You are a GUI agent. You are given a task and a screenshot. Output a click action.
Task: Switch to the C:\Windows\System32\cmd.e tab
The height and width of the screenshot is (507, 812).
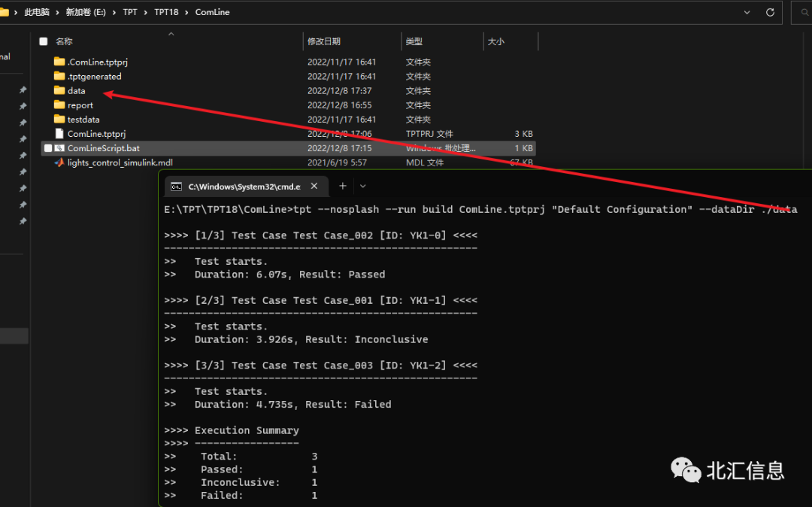(x=246, y=187)
